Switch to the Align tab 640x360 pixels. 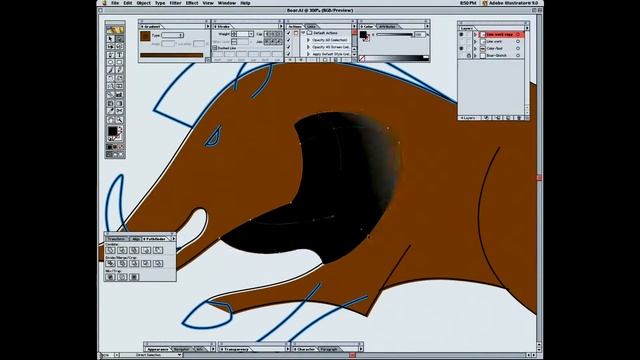point(136,239)
